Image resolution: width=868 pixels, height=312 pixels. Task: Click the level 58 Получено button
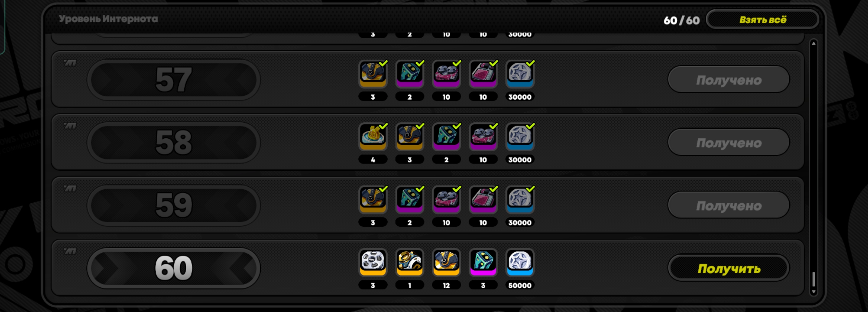click(728, 142)
